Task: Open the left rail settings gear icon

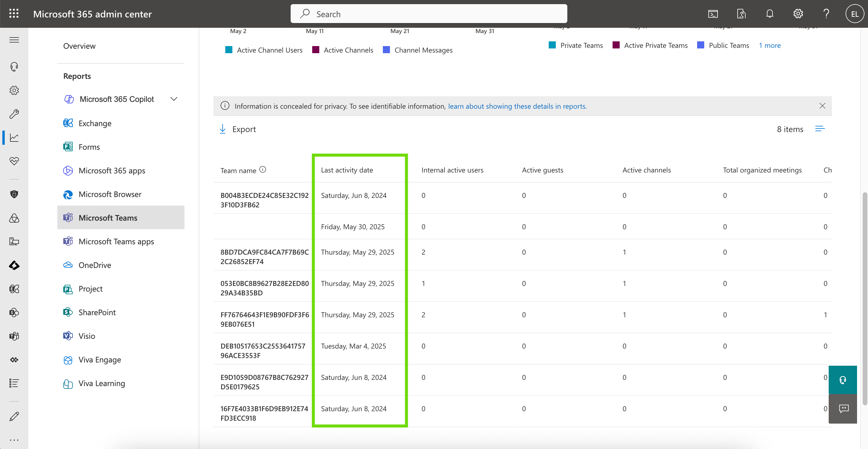Action: click(14, 90)
